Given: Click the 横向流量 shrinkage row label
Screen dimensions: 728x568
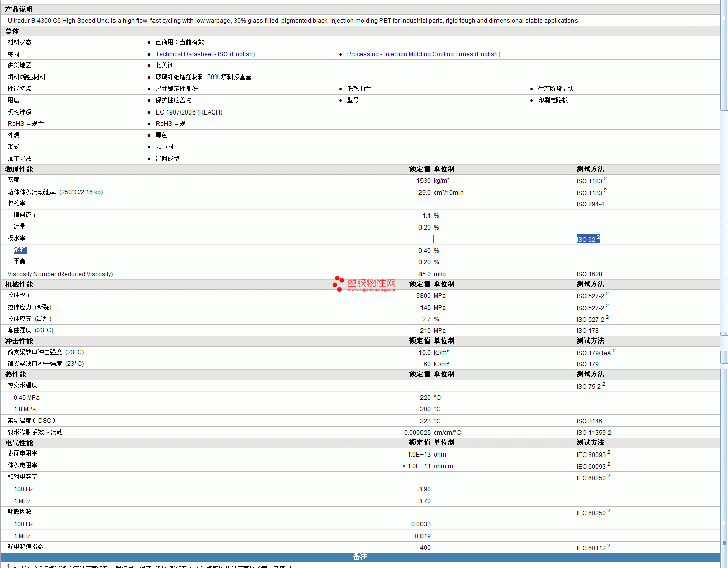Looking at the screenshot, I should 26,215.
